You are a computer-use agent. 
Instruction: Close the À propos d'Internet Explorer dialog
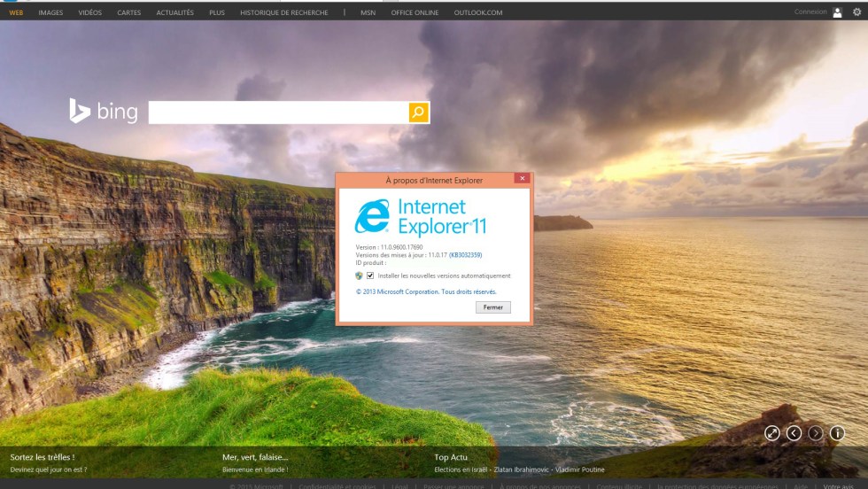[522, 179]
